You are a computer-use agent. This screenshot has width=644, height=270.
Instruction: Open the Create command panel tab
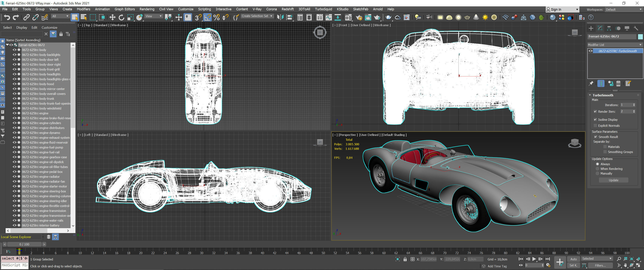click(x=591, y=28)
